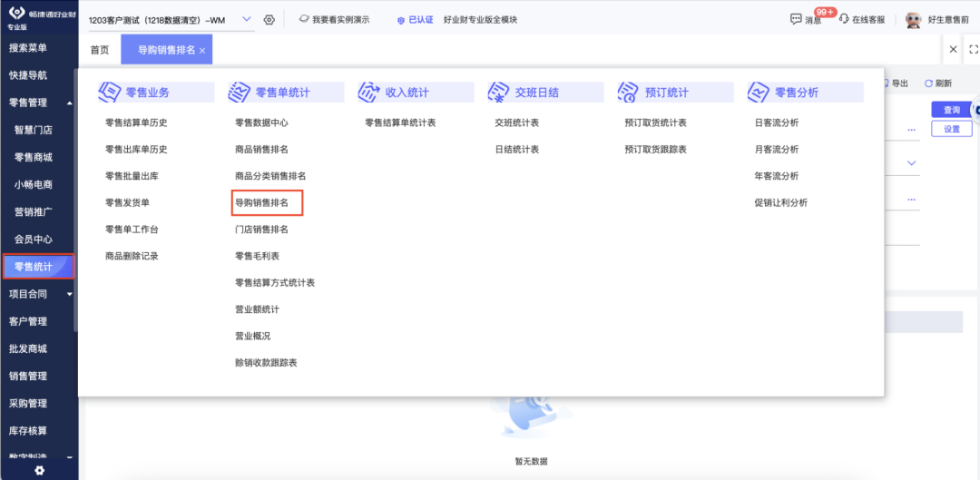Click the bottom sidebar gear icon
980x480 pixels.
[x=39, y=470]
